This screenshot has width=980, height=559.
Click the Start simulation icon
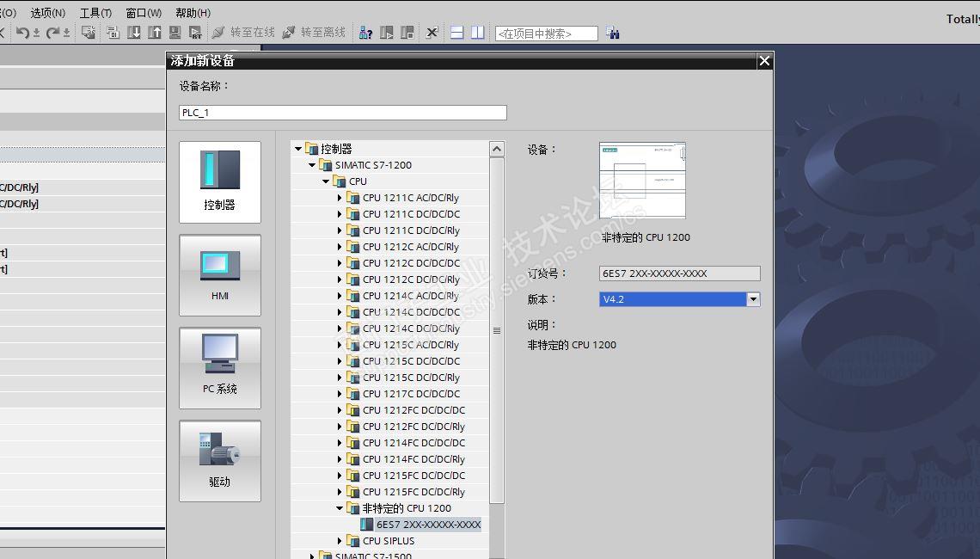pos(175,33)
